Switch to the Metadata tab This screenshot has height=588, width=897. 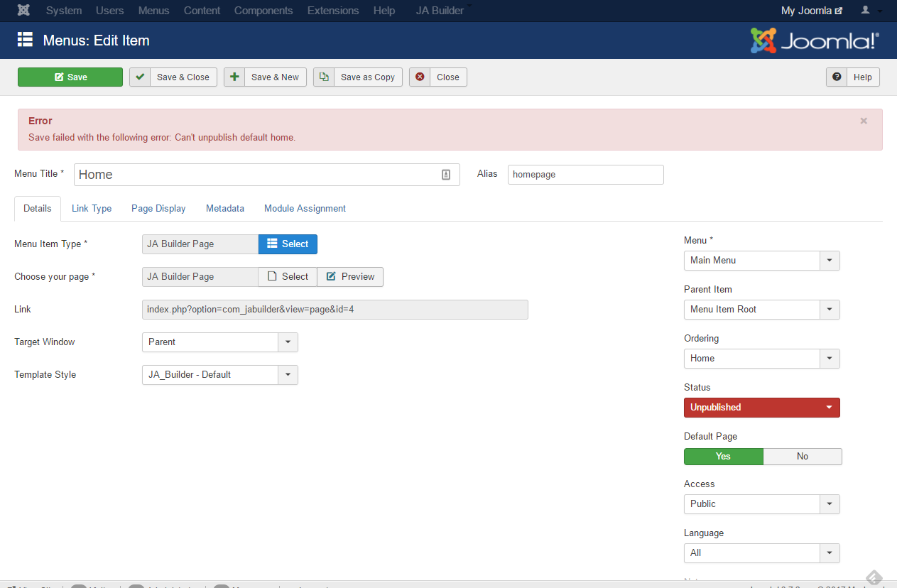[225, 208]
